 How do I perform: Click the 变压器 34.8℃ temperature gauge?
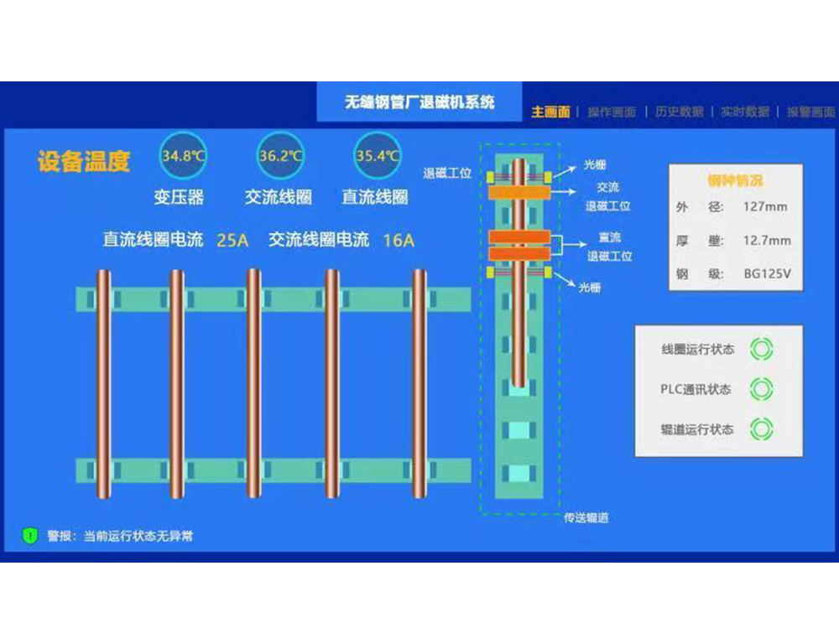click(x=184, y=156)
